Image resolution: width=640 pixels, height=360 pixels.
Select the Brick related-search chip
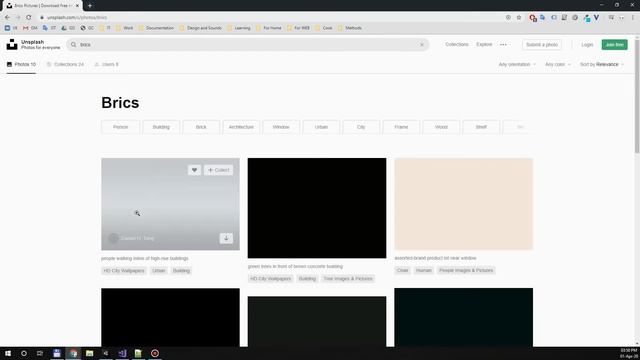(x=201, y=127)
